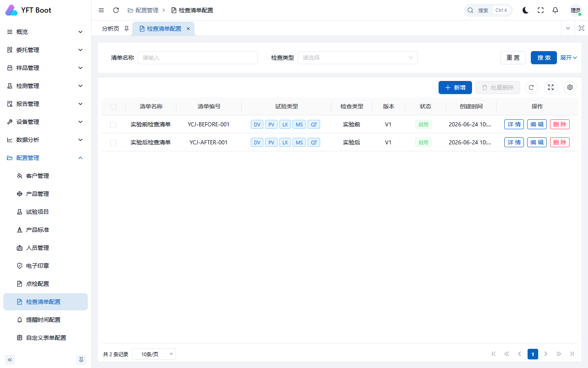Open notifications via the bell icon
Screen dimensions: 588x368
point(555,10)
